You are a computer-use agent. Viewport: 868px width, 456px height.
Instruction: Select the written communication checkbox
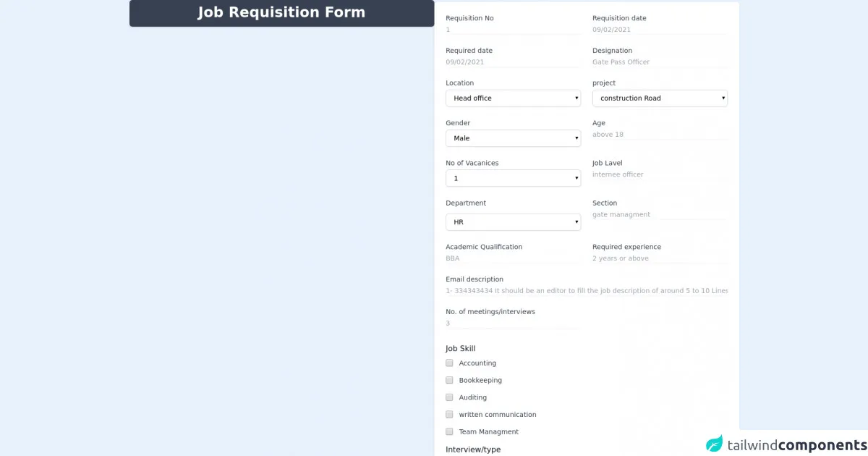coord(449,415)
